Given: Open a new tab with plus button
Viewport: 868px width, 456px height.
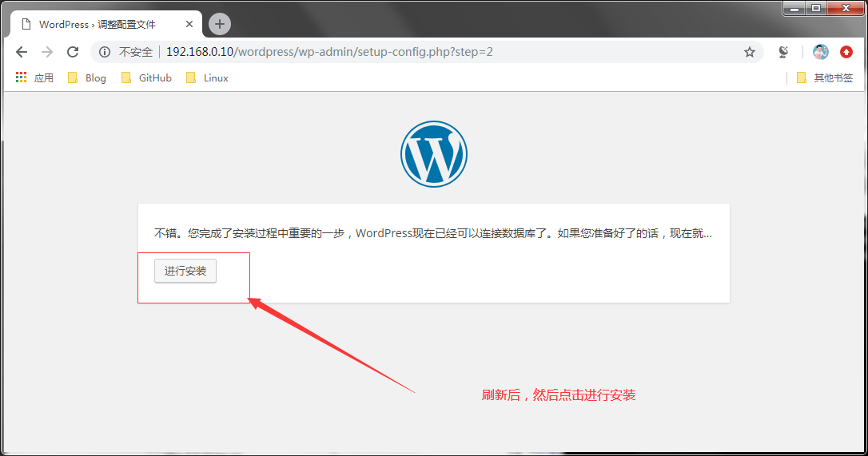Looking at the screenshot, I should click(x=220, y=24).
